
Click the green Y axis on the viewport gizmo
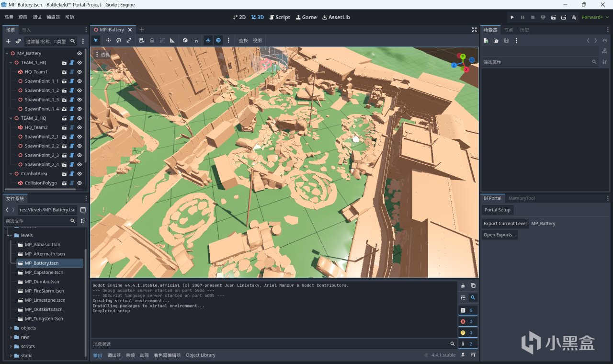pyautogui.click(x=463, y=57)
